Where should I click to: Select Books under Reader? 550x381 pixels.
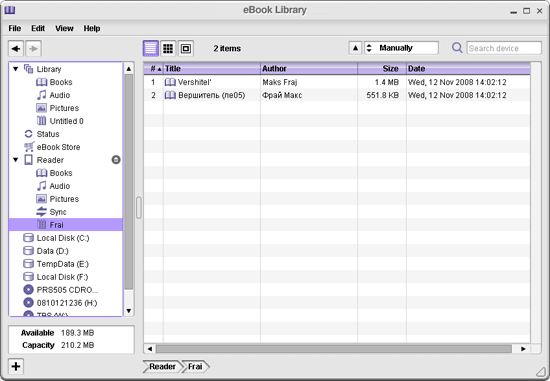54,173
